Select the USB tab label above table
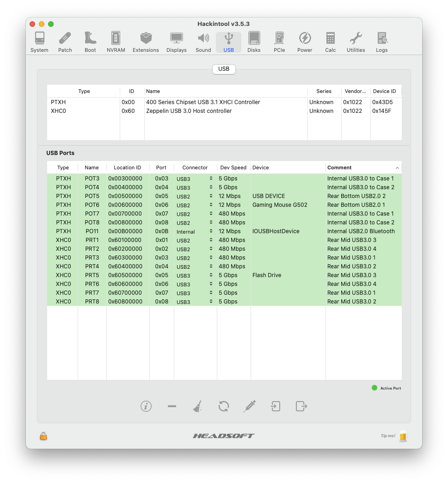448x483 pixels. [224, 69]
